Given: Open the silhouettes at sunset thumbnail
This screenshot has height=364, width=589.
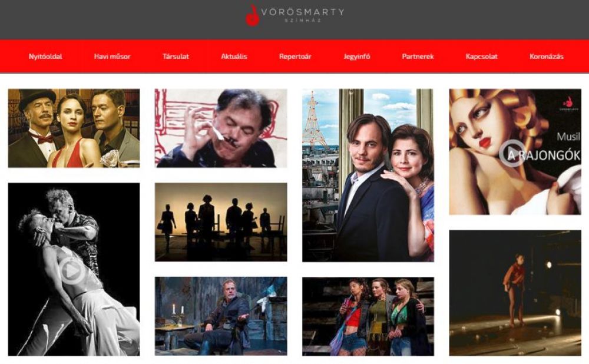Looking at the screenshot, I should point(221,222).
